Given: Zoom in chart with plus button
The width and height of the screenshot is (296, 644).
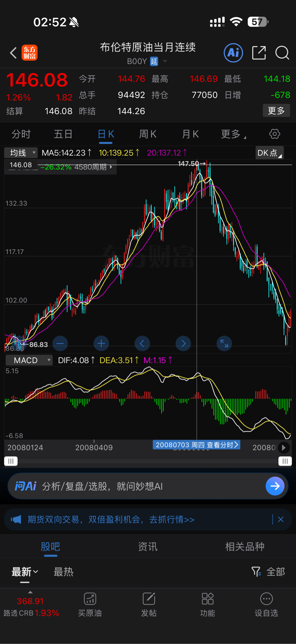Looking at the screenshot, I should (x=101, y=343).
